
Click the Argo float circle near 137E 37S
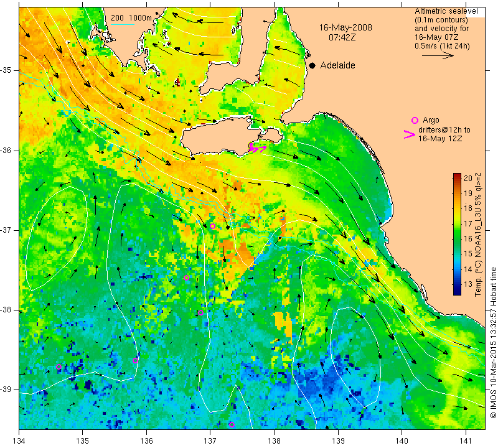(212, 226)
